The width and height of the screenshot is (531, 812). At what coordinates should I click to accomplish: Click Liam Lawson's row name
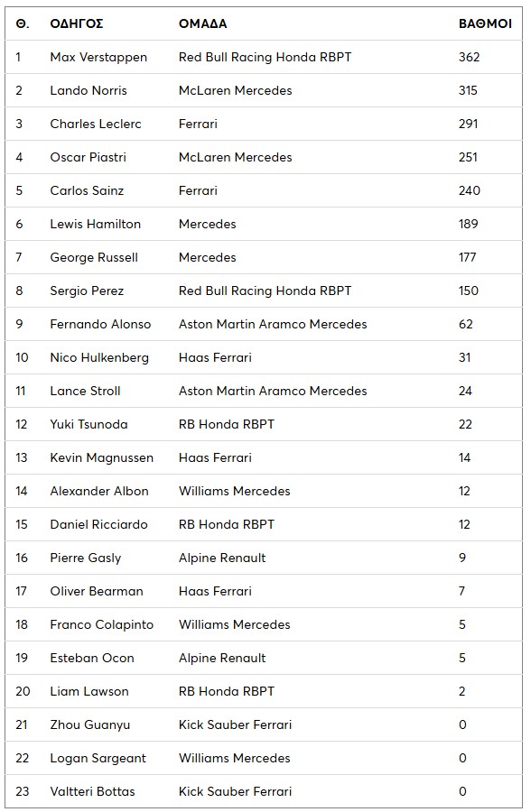click(x=89, y=691)
